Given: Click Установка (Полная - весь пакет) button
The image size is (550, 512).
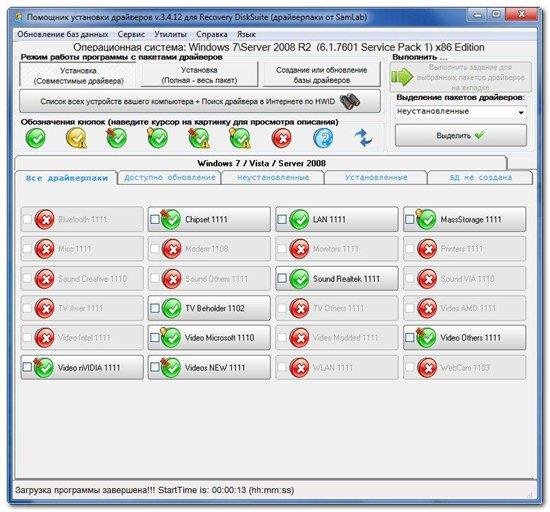Looking at the screenshot, I should [199, 75].
